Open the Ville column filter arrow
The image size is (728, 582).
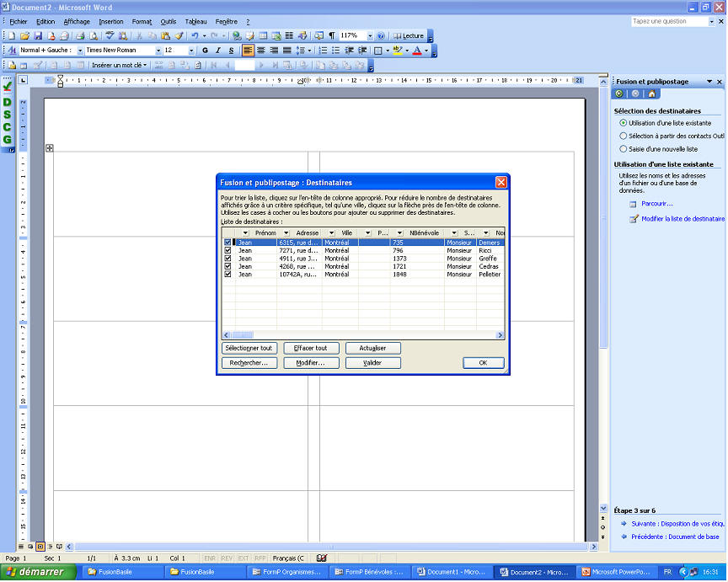click(x=331, y=233)
